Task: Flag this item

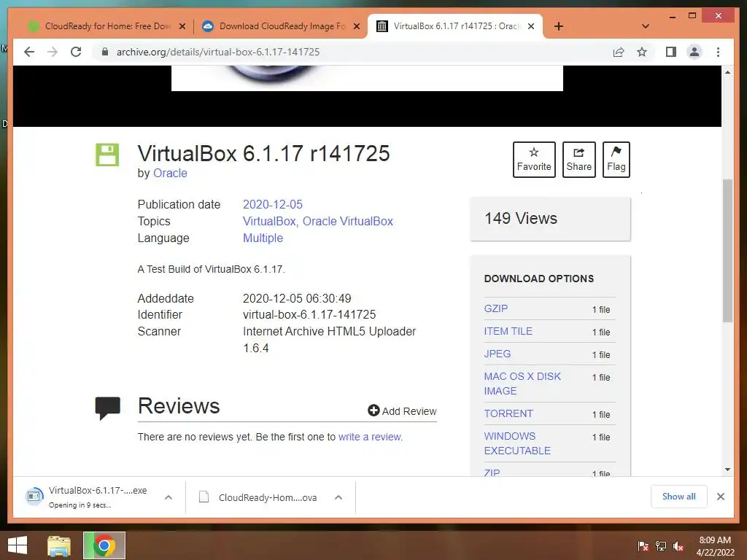Action: point(616,160)
